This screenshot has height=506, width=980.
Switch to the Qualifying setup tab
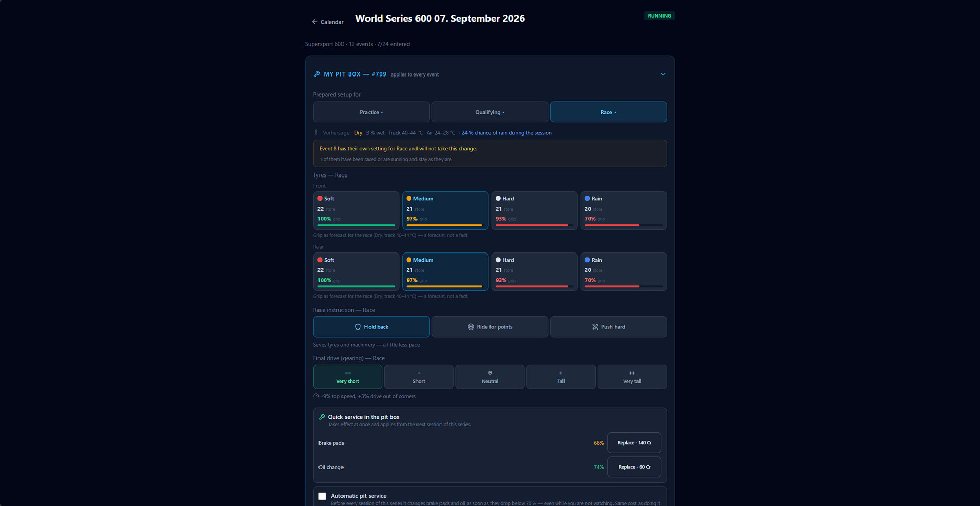489,112
